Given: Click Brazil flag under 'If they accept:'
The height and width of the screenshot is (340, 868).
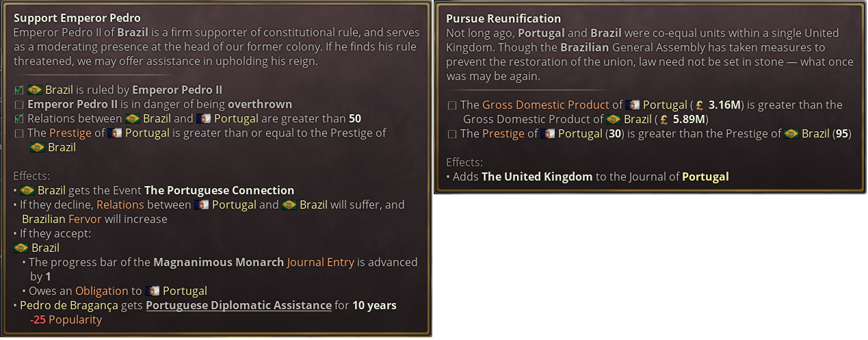Looking at the screenshot, I should pos(21,248).
